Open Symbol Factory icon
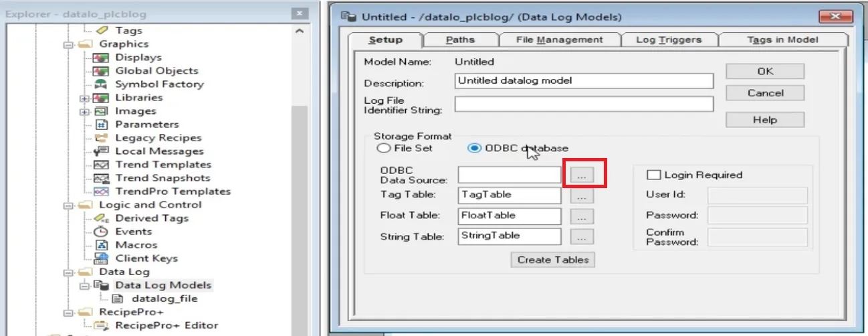Image resolution: width=868 pixels, height=336 pixels. [102, 84]
